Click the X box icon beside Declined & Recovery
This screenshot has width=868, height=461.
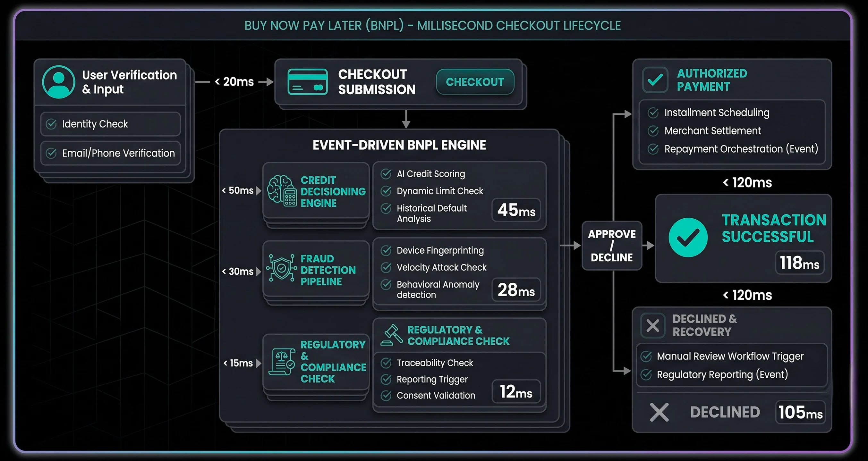653,325
